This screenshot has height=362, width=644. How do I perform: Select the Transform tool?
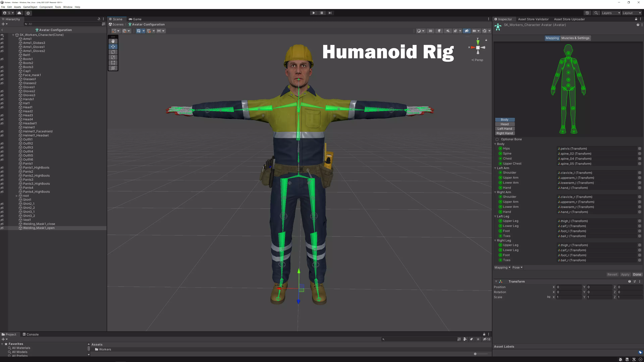[x=113, y=68]
